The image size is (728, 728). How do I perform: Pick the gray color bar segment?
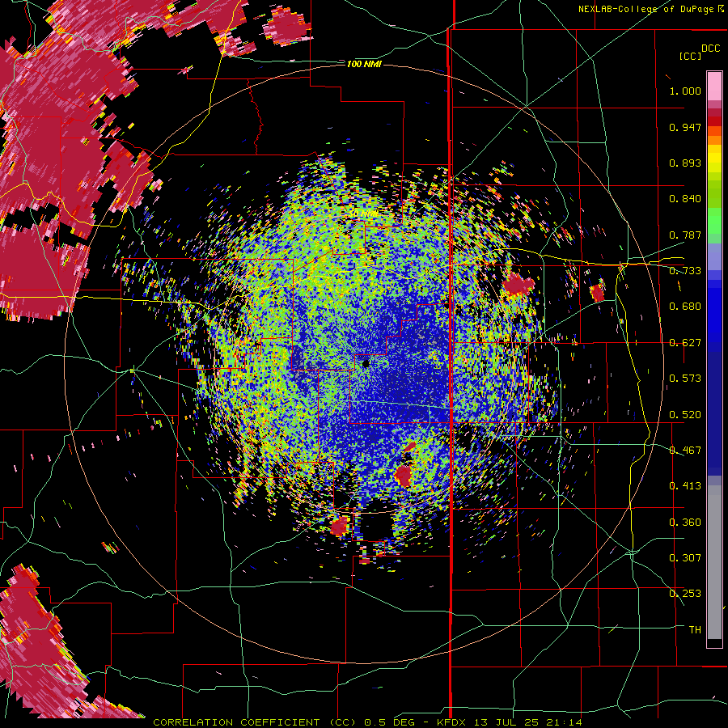(x=714, y=562)
